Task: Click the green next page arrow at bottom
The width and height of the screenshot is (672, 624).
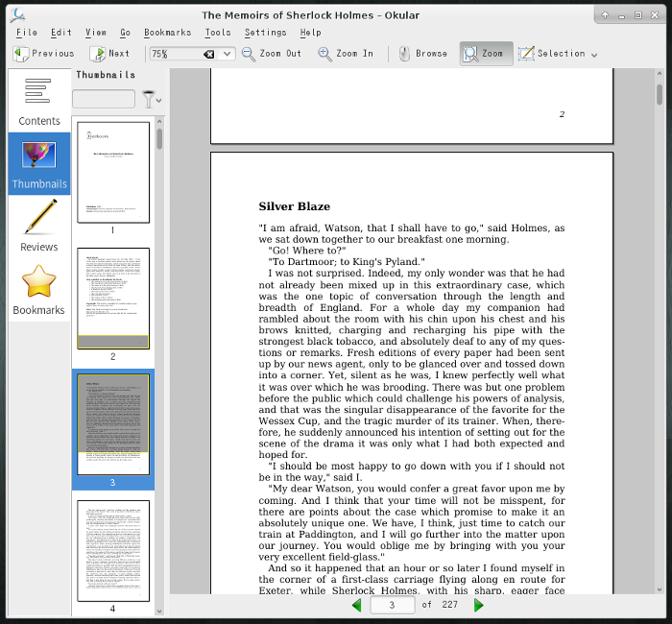Action: (x=479, y=605)
